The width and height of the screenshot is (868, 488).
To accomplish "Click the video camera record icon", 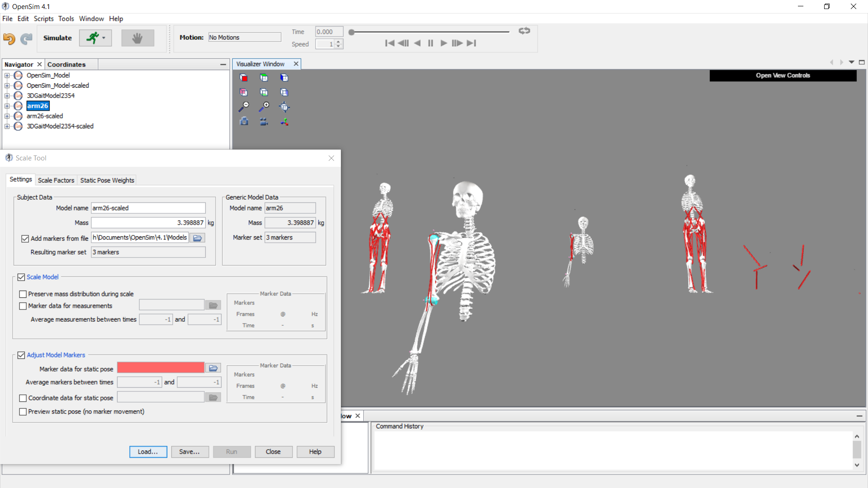I will [264, 122].
